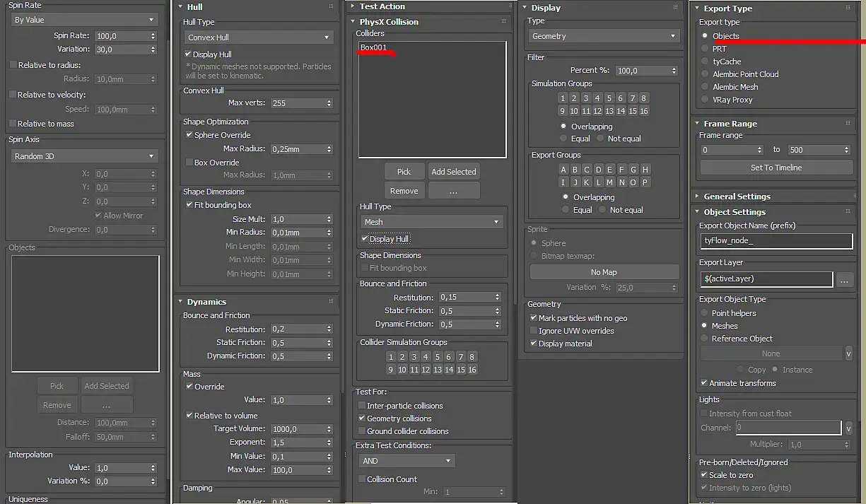
Task: Select the Objects export type
Action: coord(705,35)
